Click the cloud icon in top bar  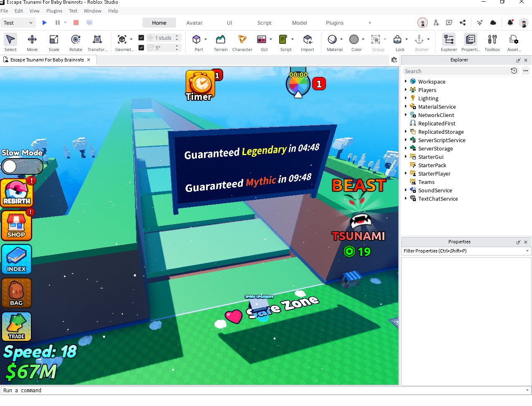(x=493, y=23)
